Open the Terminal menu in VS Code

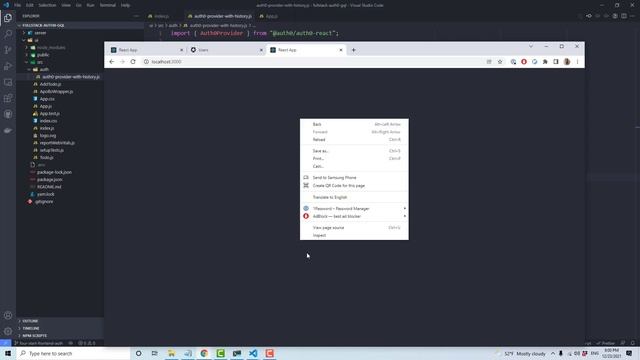click(108, 5)
